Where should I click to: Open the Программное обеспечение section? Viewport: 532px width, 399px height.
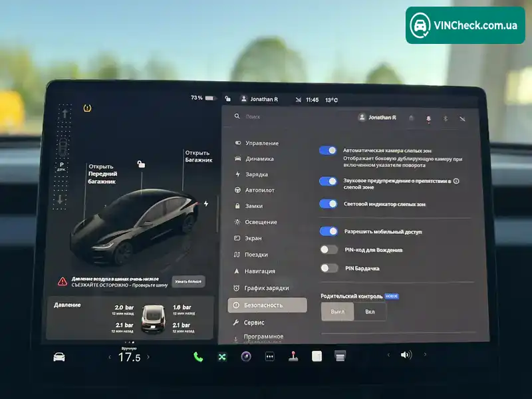click(259, 338)
